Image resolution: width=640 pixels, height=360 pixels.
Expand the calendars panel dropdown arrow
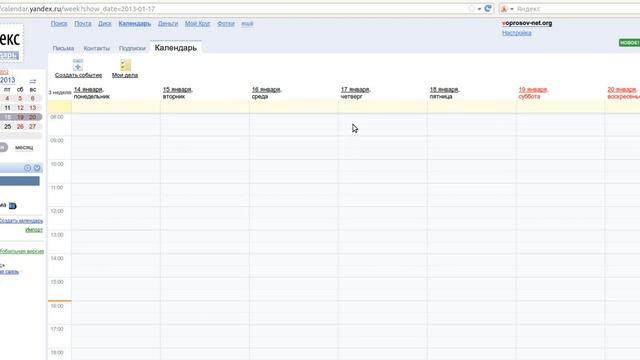(x=37, y=168)
